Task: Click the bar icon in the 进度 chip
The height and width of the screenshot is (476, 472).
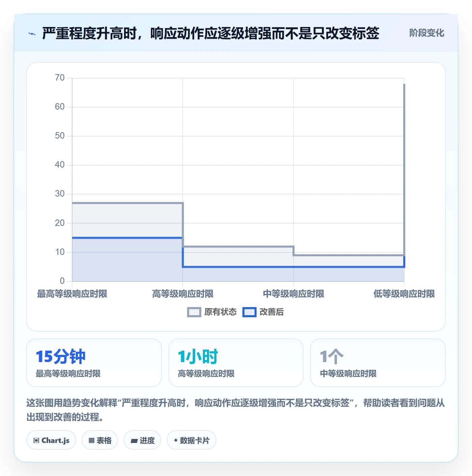Action: (134, 441)
